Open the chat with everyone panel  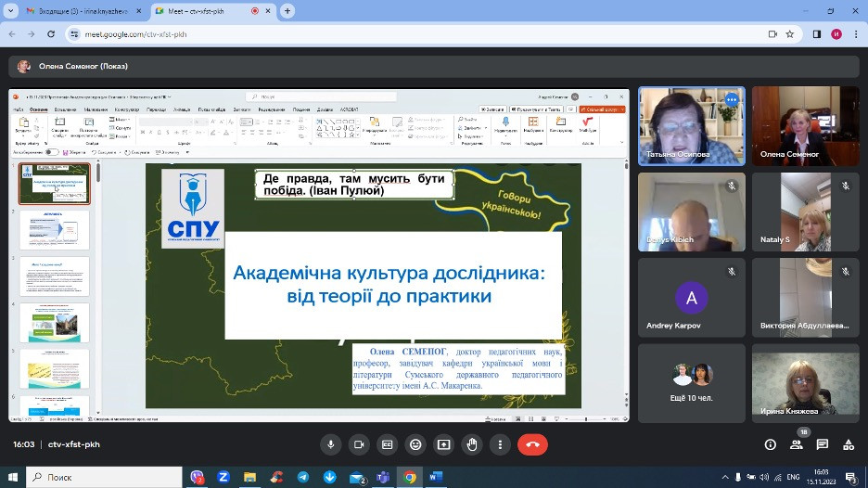point(822,444)
